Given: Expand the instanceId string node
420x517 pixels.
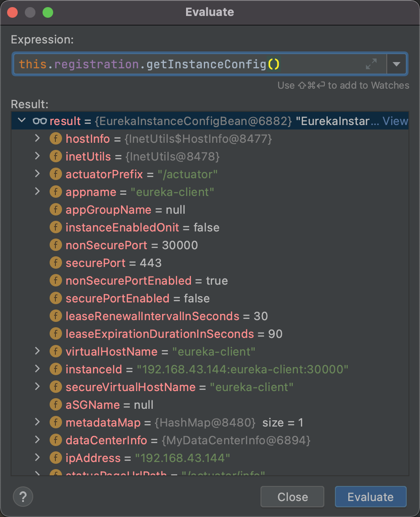Looking at the screenshot, I should (38, 369).
